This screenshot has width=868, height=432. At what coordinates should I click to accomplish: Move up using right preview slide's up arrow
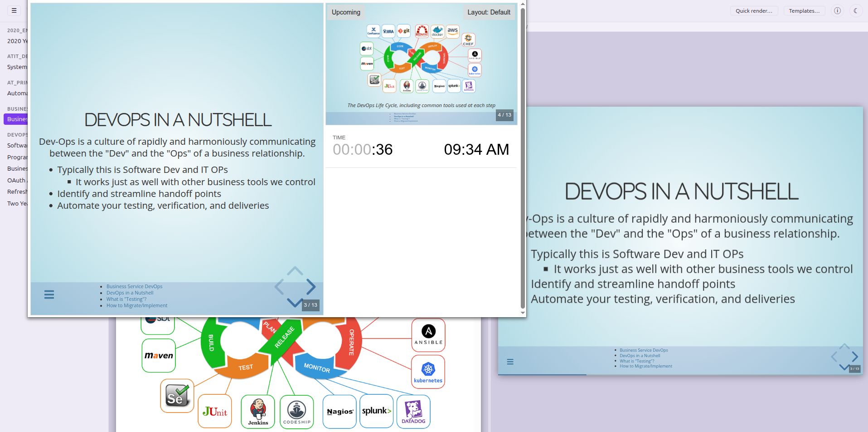[x=844, y=347]
